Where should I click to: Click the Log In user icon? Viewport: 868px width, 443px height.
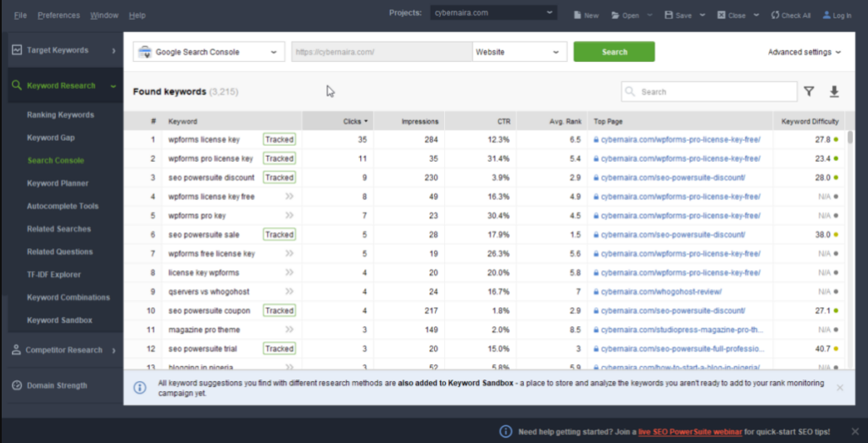click(x=827, y=15)
